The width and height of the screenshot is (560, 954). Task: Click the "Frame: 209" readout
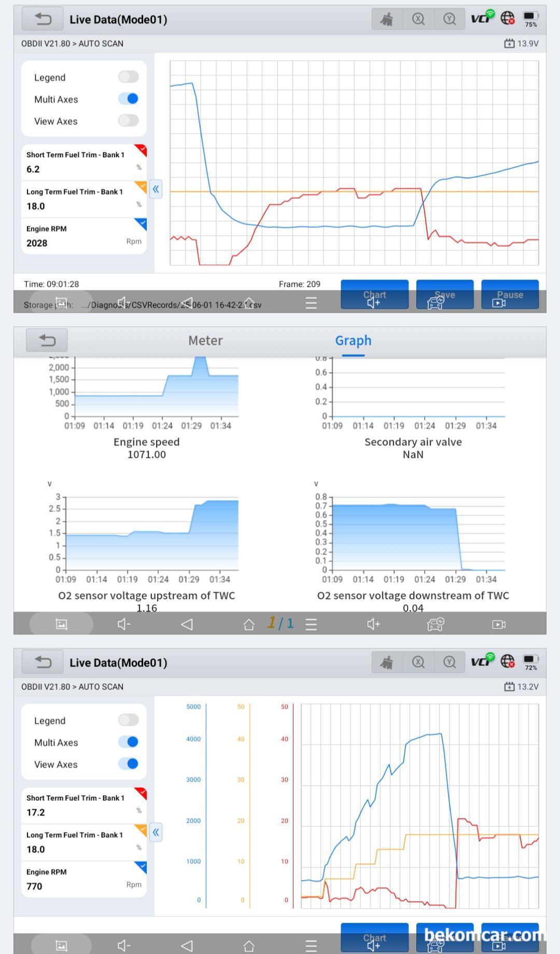300,284
